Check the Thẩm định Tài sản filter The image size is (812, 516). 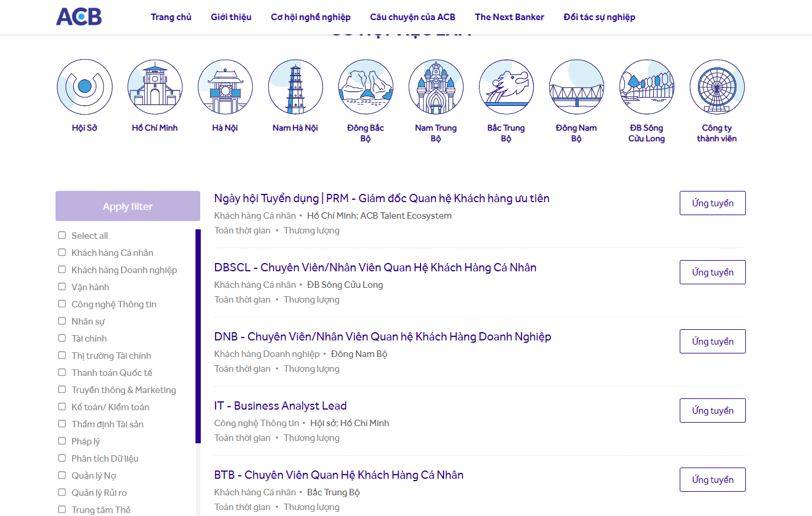click(x=62, y=424)
